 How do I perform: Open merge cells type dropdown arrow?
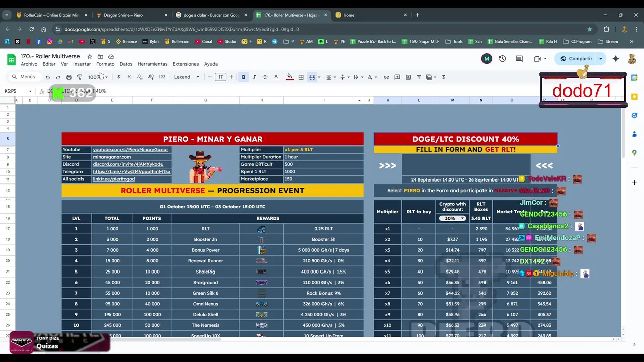(319, 77)
